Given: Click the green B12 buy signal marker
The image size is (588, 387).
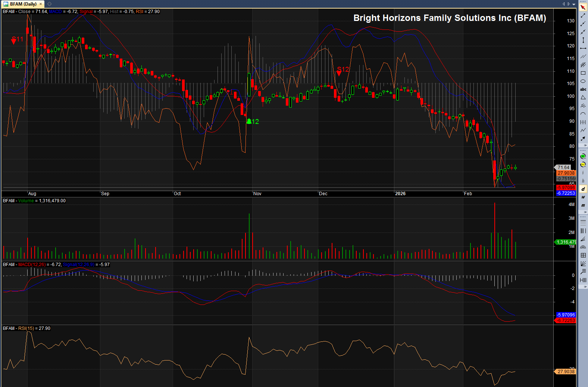Looking at the screenshot, I should point(249,121).
